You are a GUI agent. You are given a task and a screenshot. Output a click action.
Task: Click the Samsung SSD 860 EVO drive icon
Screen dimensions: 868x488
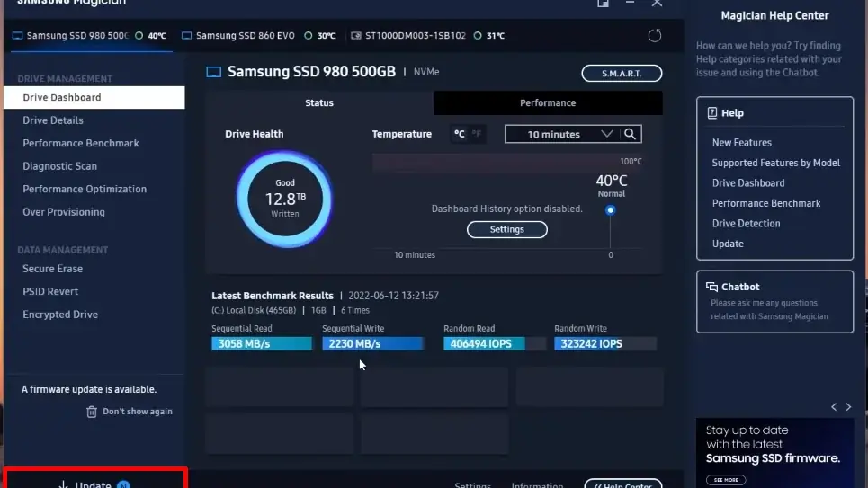point(186,35)
